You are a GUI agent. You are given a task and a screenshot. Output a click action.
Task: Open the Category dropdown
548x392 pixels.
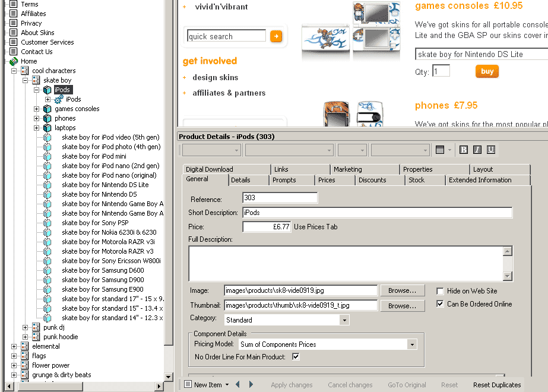pyautogui.click(x=344, y=320)
